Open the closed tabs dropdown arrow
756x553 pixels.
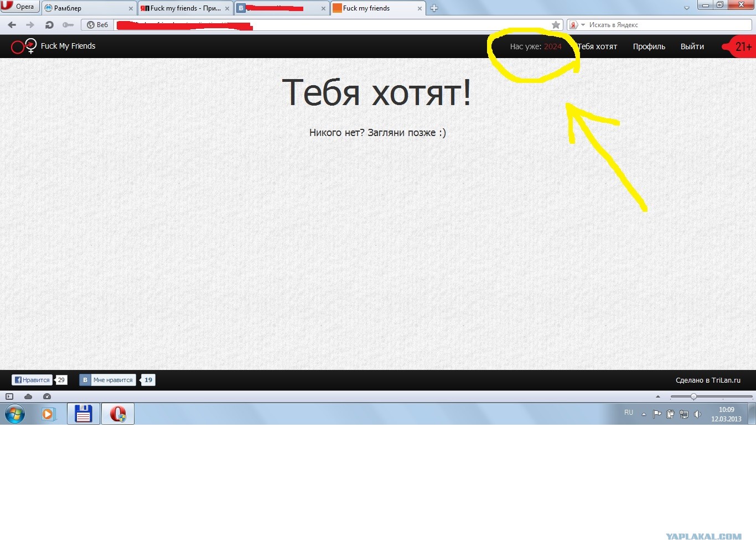click(x=686, y=8)
